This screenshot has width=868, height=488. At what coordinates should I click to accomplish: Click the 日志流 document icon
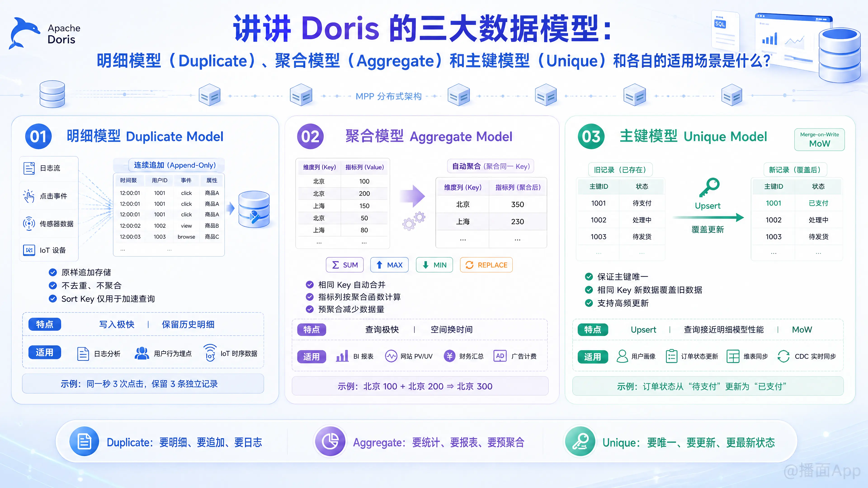(29, 168)
